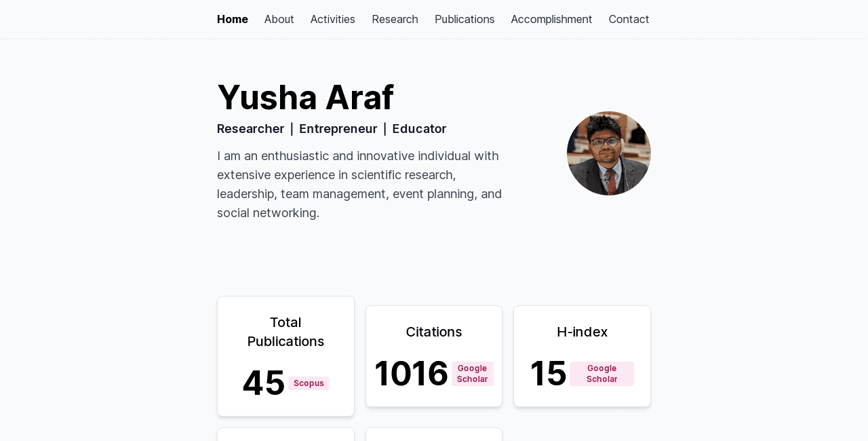Open the About section

[279, 18]
